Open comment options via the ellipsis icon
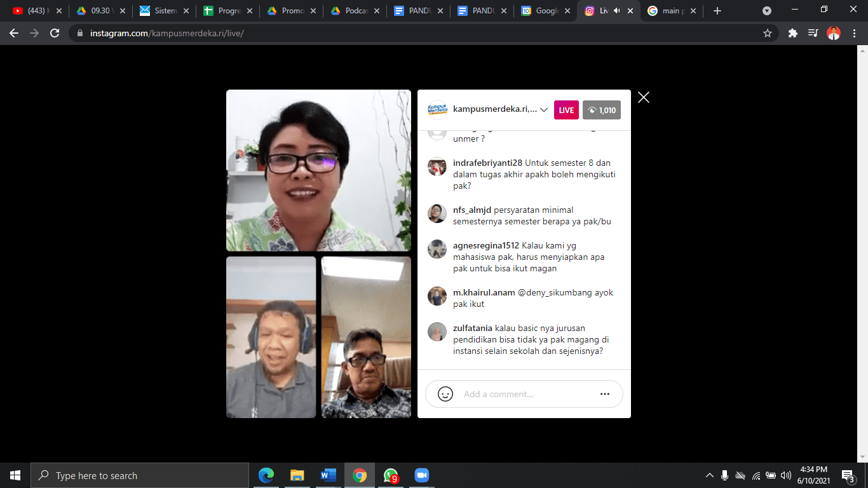868x488 pixels. (x=605, y=394)
